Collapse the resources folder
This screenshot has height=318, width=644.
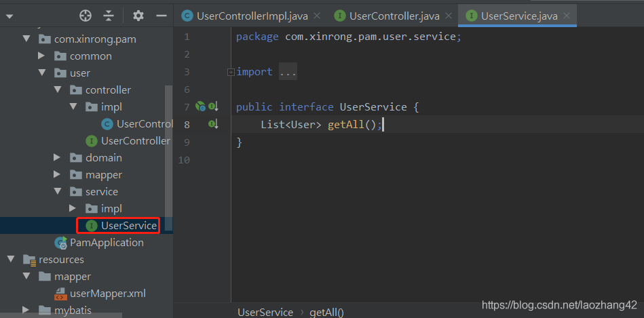[x=11, y=259]
